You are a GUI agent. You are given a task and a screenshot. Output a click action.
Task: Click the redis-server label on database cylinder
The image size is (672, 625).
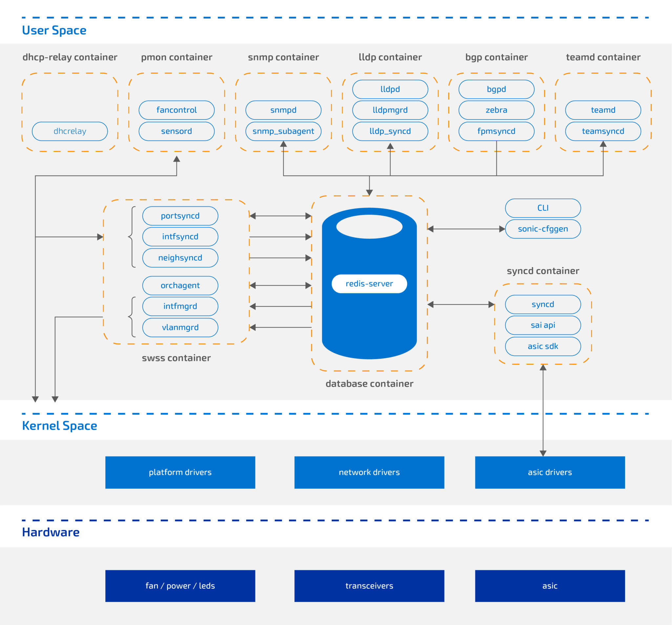click(369, 284)
